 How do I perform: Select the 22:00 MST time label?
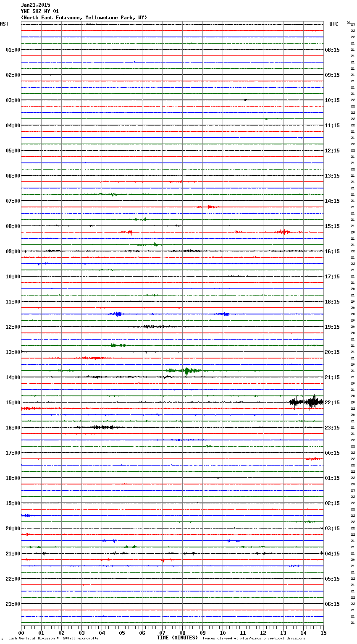point(13,579)
